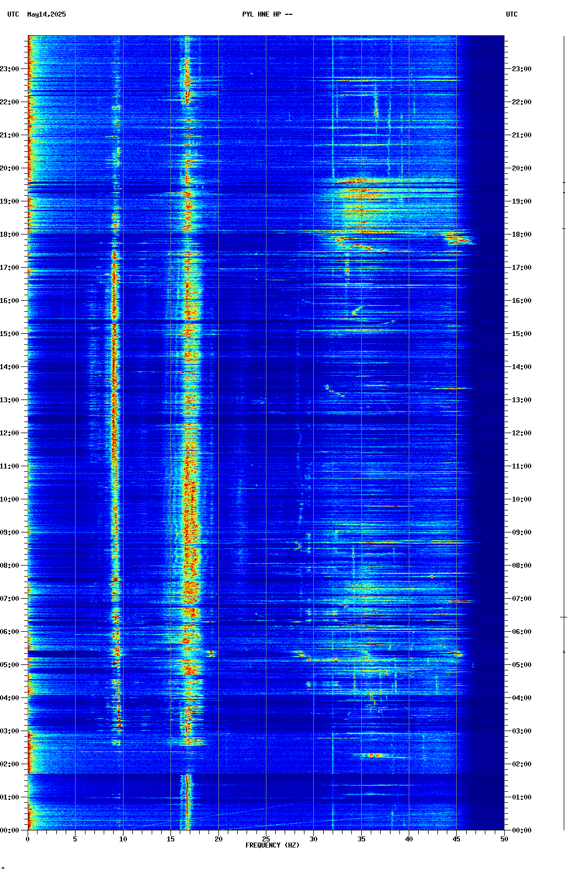
Task: Click "09:00" on the right time axis
Action: pos(522,532)
